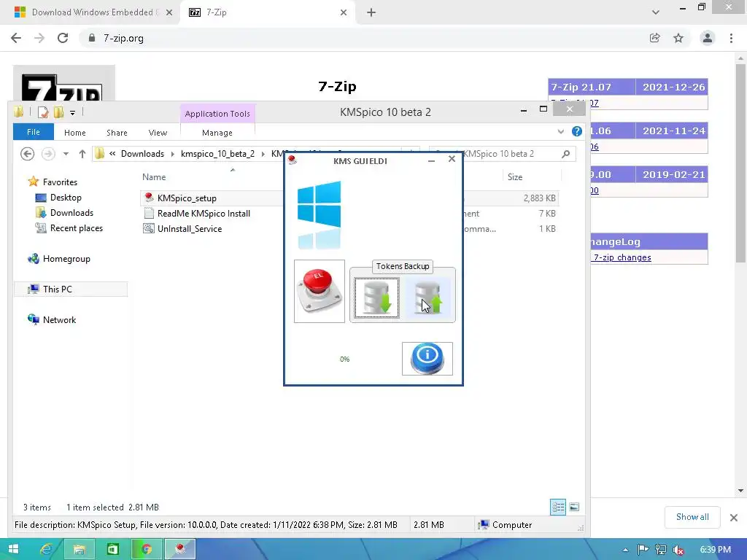
Task: Open Recent places in navigation pane
Action: 76,228
